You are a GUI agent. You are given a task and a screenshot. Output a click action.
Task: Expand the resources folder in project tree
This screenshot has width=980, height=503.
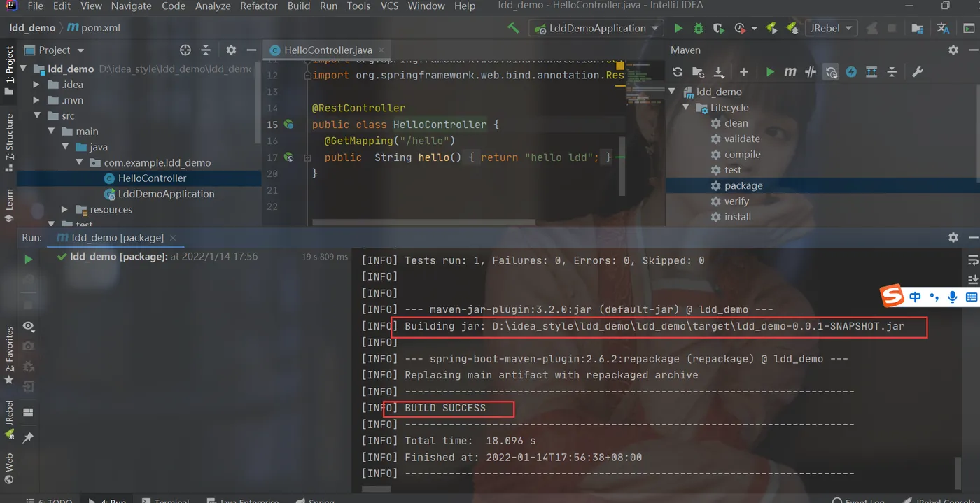coord(65,210)
